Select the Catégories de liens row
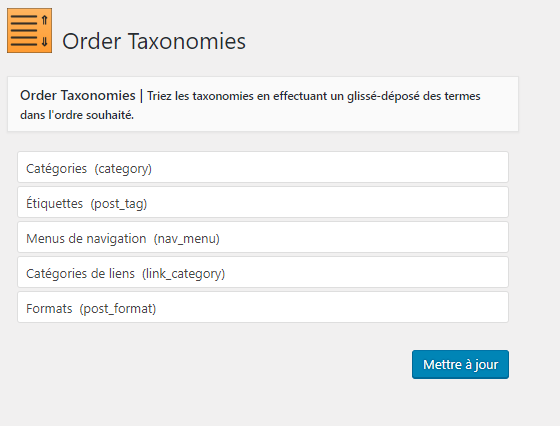560x426 pixels. tap(263, 272)
